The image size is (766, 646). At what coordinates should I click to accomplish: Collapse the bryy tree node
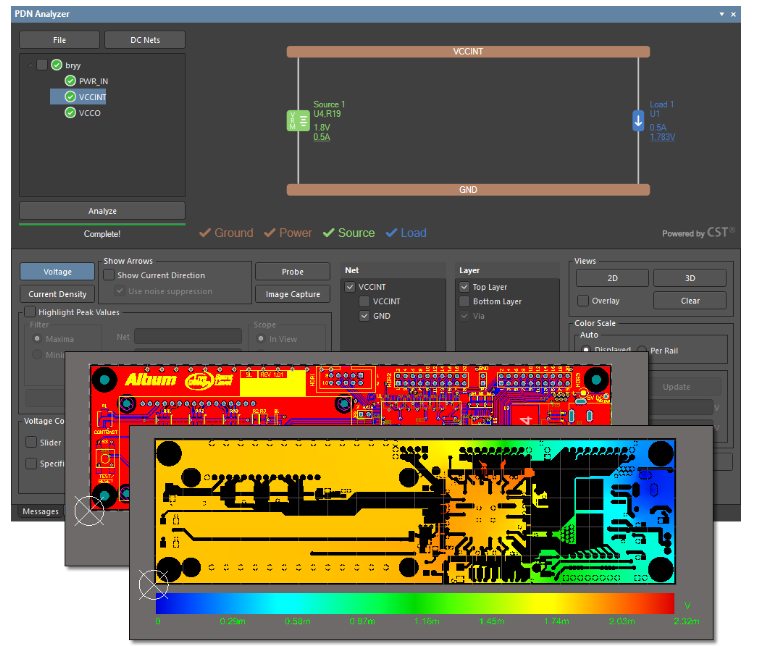point(27,65)
